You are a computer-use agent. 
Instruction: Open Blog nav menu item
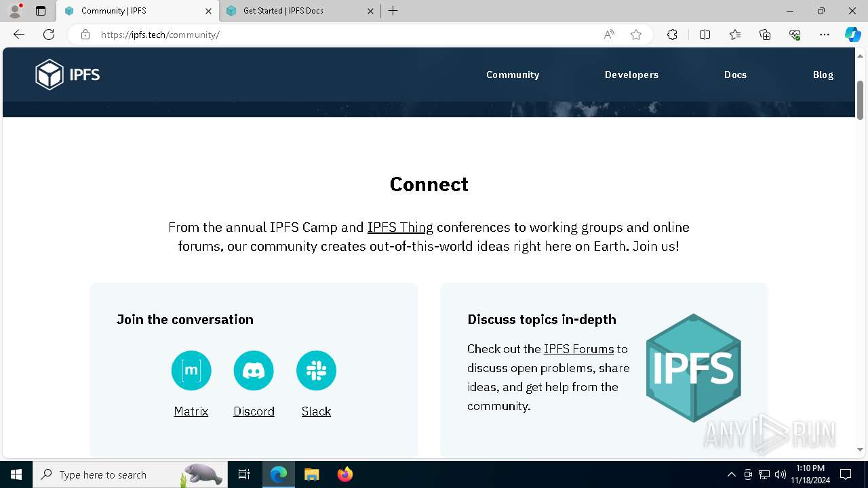[823, 75]
